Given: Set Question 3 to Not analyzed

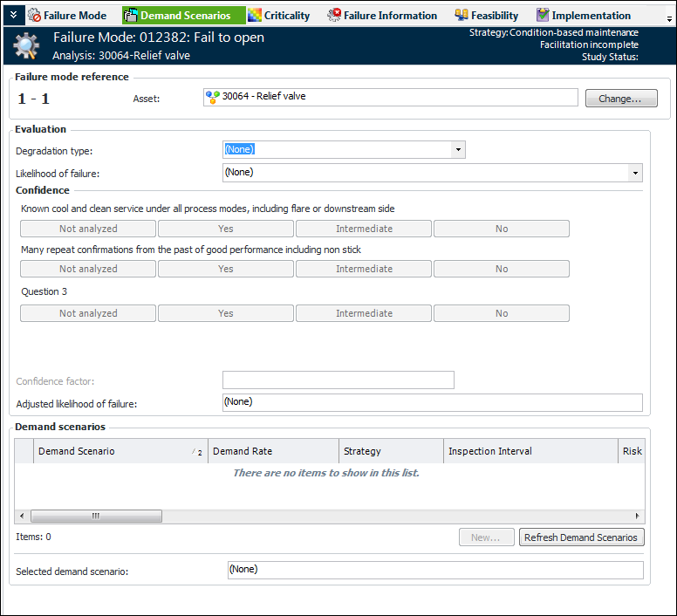Looking at the screenshot, I should point(88,313).
